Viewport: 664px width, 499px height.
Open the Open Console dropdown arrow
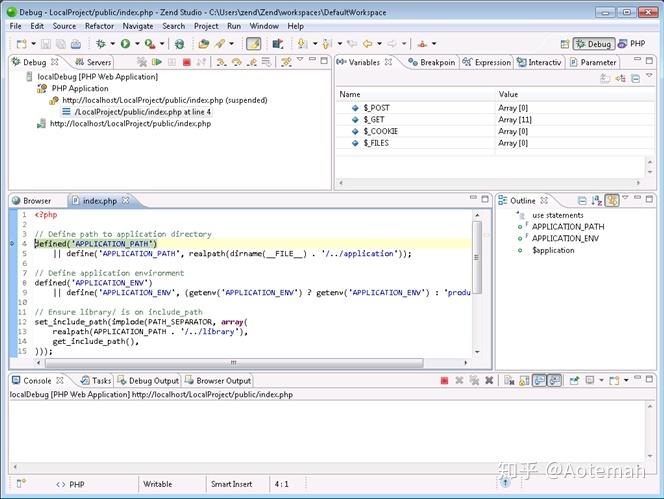626,381
